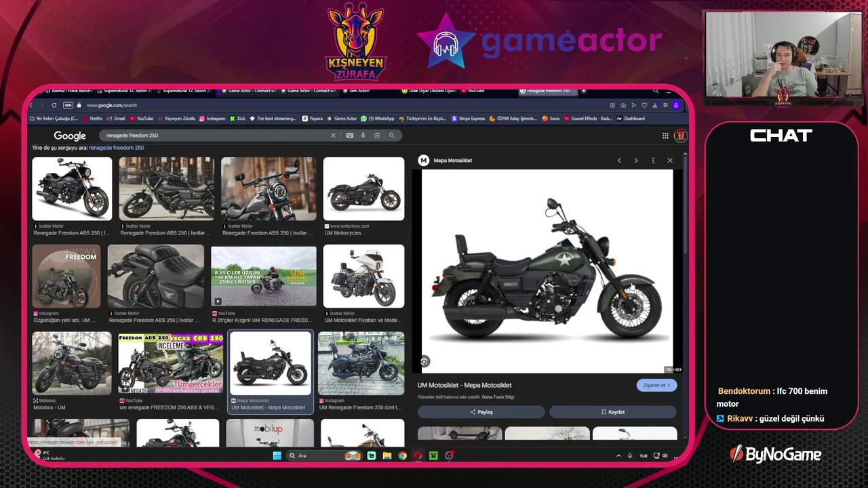The image size is (868, 488).
Task: Open the Gmail bookmark
Action: pyautogui.click(x=117, y=119)
